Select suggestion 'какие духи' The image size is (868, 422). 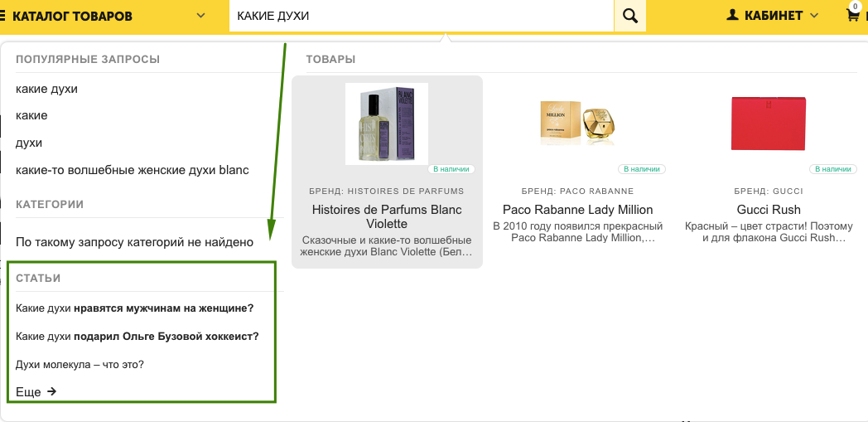pyautogui.click(x=46, y=89)
